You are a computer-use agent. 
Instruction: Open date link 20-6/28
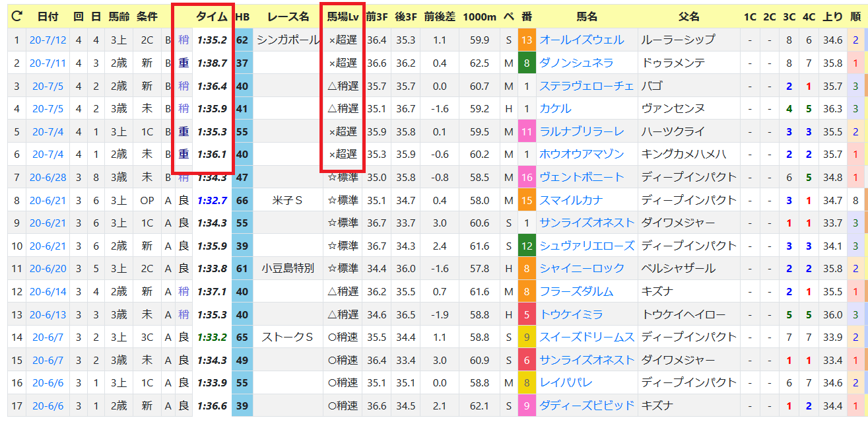pyautogui.click(x=48, y=178)
